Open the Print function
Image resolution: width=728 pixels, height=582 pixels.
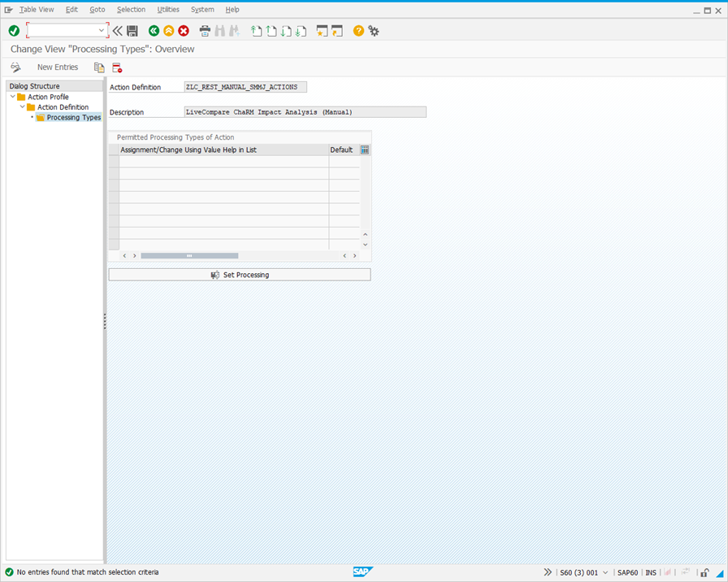point(205,30)
